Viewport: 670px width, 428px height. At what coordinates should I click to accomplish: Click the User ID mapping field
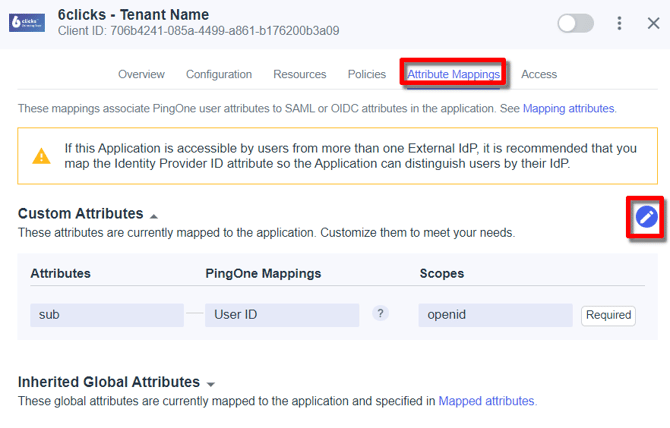(281, 315)
